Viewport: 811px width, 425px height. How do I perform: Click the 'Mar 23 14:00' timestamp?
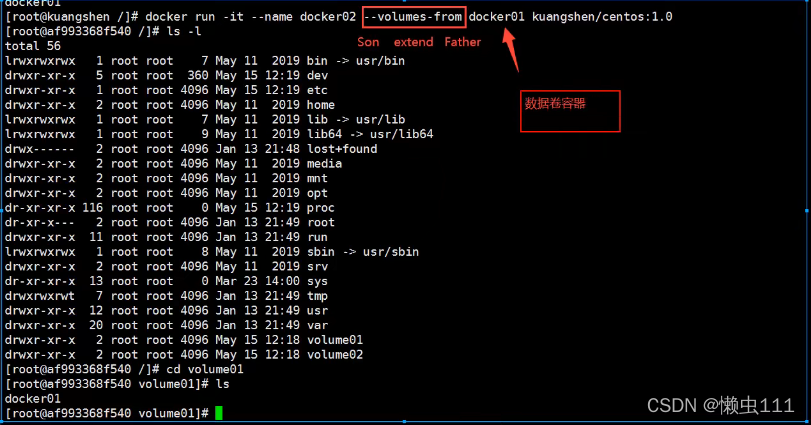click(258, 282)
